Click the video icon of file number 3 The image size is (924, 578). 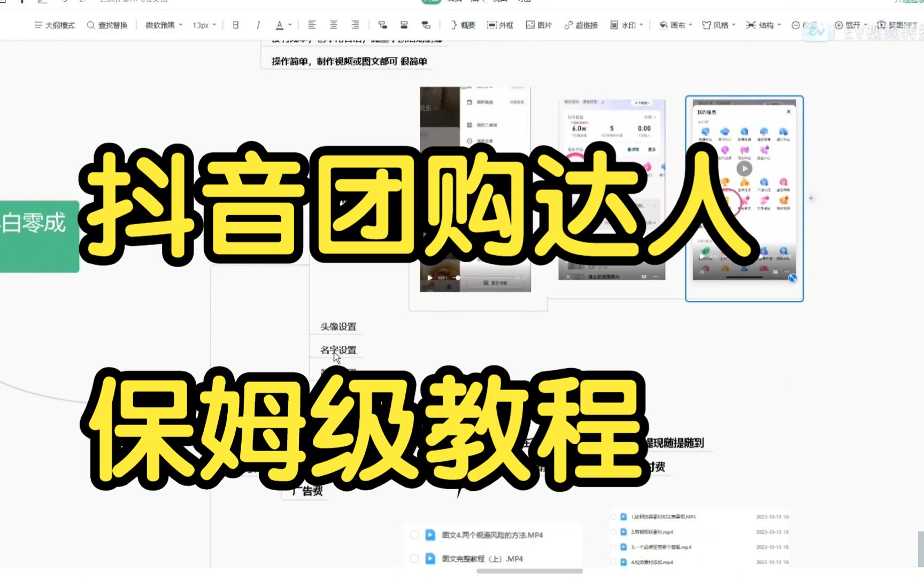(x=623, y=547)
